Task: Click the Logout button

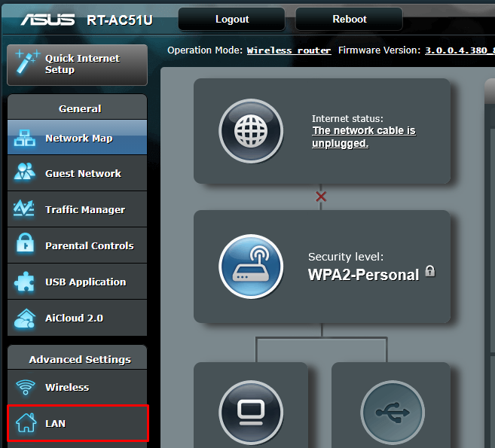Action: 232,20
